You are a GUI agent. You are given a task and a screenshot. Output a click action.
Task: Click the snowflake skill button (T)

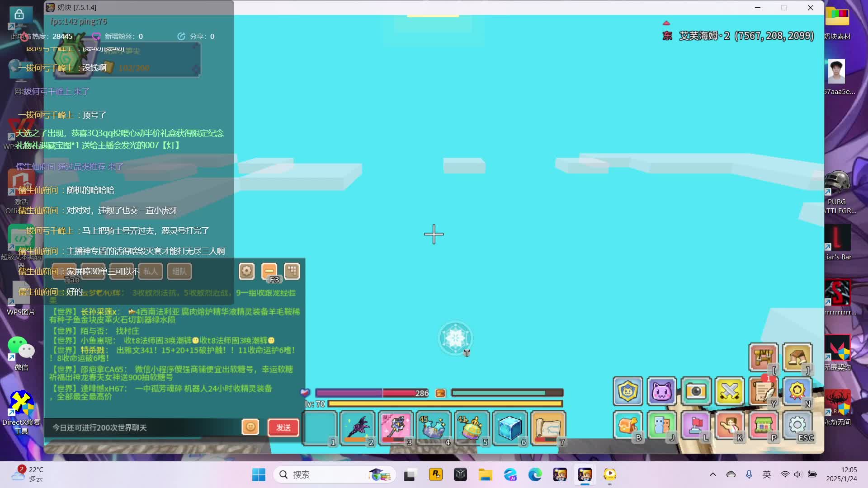(x=455, y=338)
